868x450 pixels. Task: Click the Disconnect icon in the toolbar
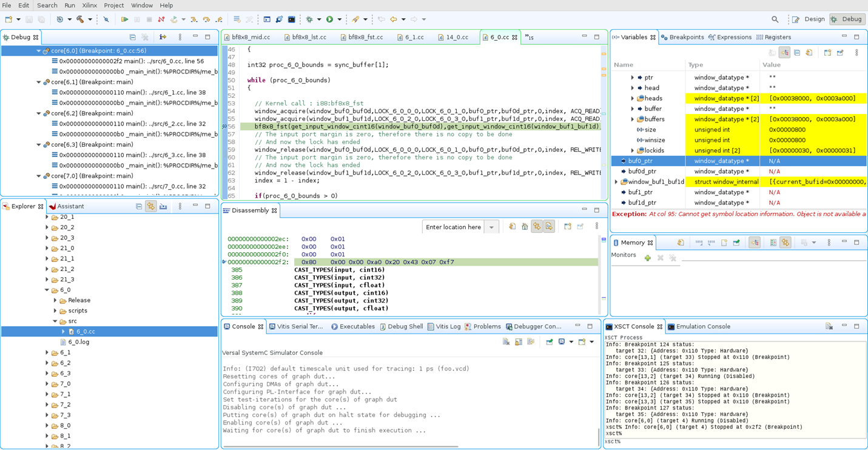tap(161, 19)
